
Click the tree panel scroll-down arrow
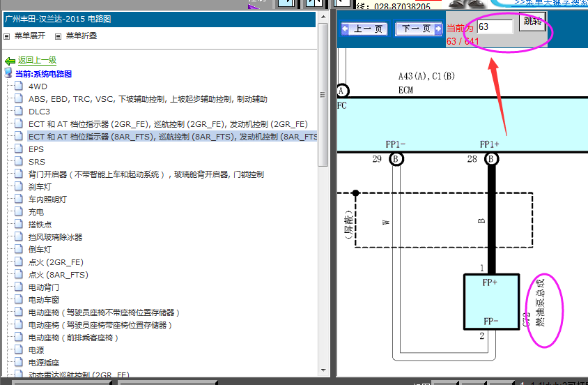click(323, 370)
